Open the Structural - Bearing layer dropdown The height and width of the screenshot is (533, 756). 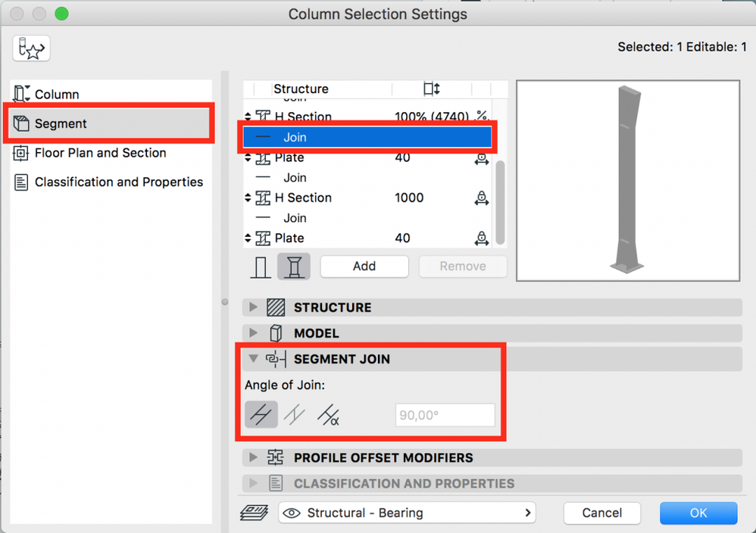408,513
